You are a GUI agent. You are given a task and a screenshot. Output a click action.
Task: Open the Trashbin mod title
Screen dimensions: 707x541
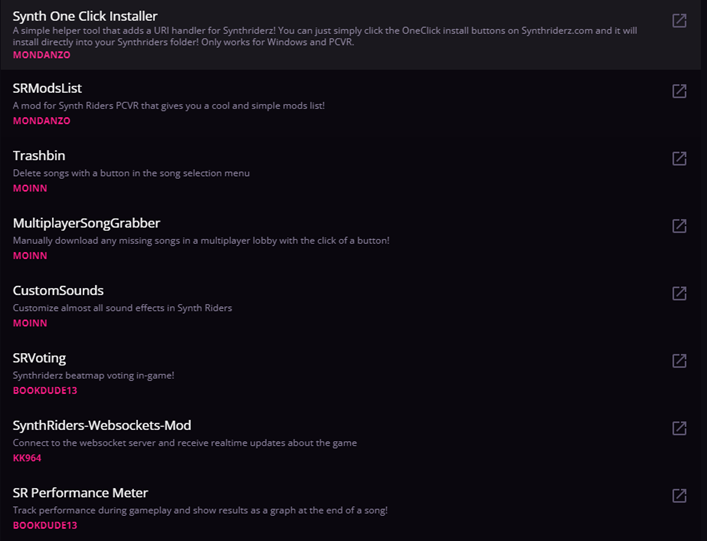[40, 156]
